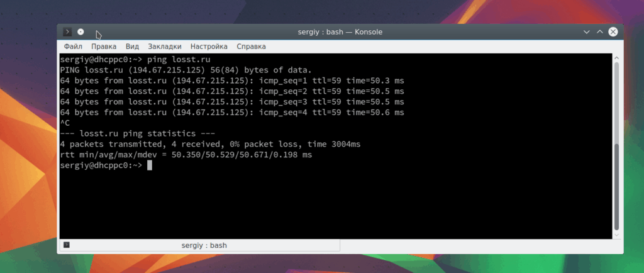Open the Закладки menu

pos(165,47)
